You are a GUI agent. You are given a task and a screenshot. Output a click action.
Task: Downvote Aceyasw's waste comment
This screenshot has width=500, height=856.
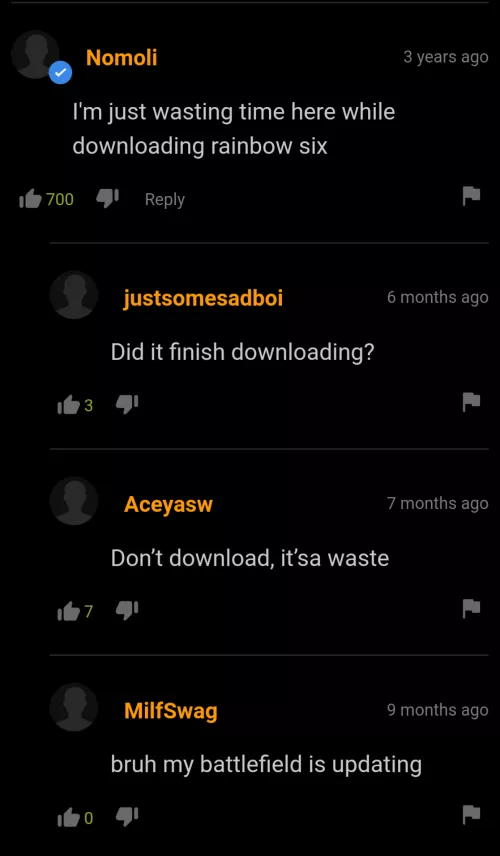(127, 611)
